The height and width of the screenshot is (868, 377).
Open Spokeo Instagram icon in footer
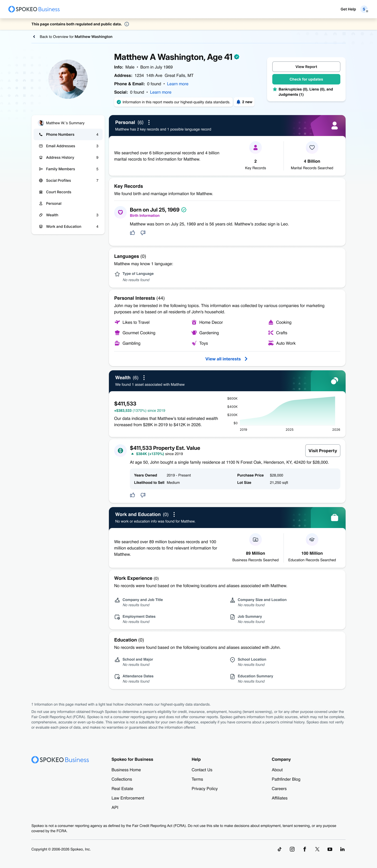point(292,849)
